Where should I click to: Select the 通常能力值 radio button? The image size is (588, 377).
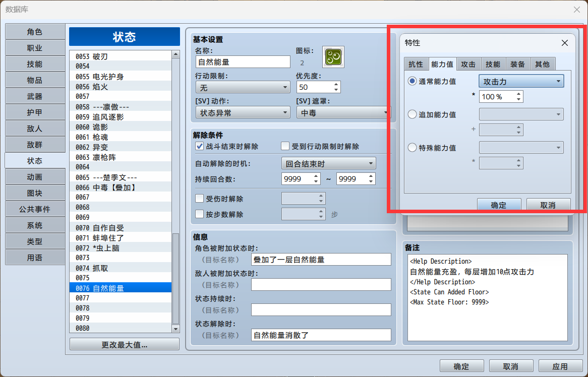point(412,81)
